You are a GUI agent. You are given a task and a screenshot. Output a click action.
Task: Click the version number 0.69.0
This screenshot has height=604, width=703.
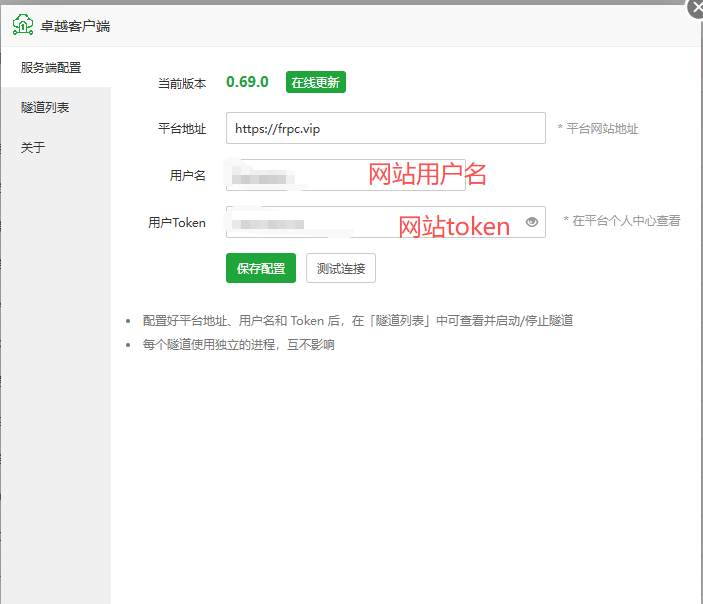point(247,82)
